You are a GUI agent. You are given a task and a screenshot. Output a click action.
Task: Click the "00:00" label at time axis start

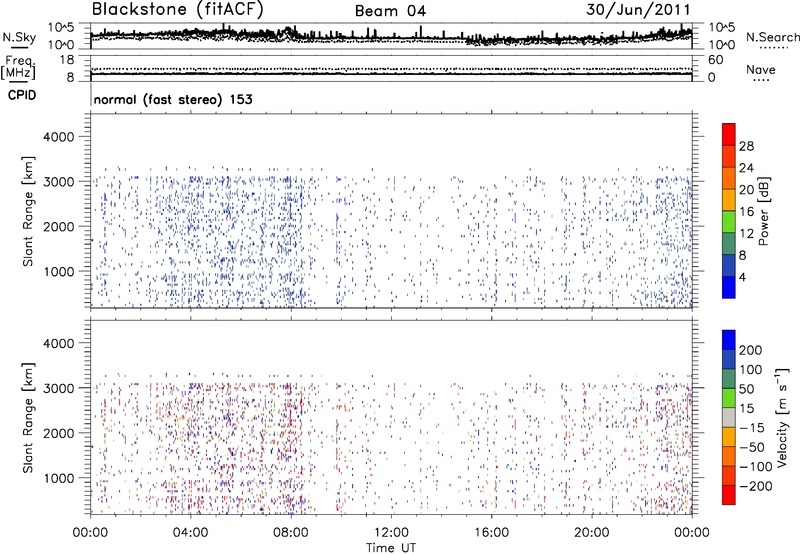tap(90, 533)
